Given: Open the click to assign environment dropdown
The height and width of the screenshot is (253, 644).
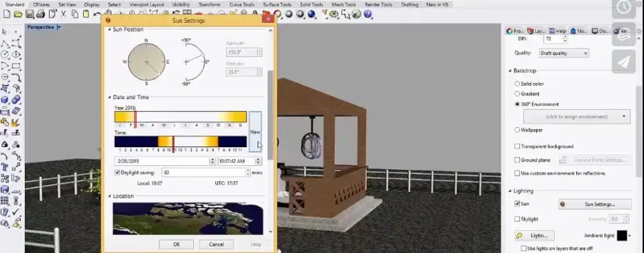Looking at the screenshot, I should [x=577, y=117].
